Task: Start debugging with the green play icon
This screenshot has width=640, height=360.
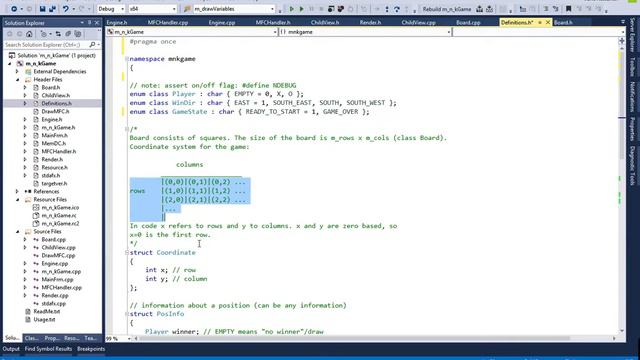Action: [x=291, y=9]
